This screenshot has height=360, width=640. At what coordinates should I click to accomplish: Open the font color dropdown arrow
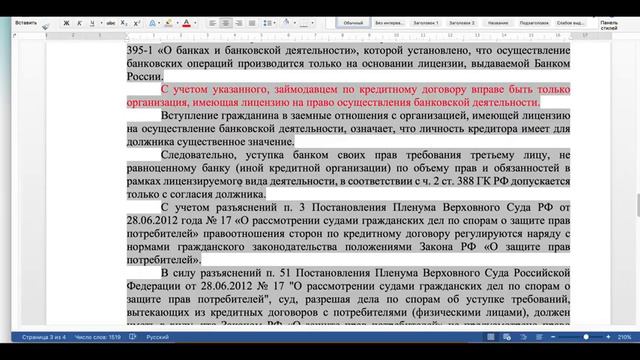[195, 23]
